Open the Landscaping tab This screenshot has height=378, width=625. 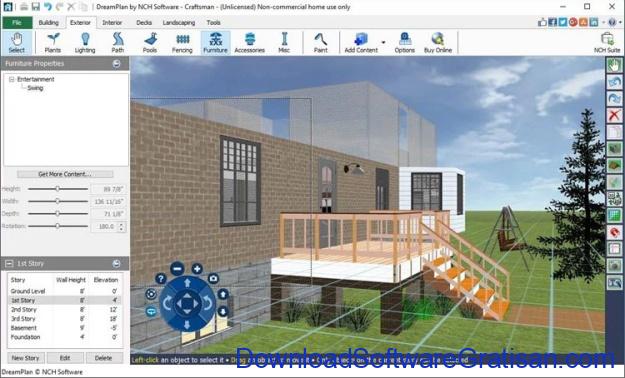click(x=179, y=23)
